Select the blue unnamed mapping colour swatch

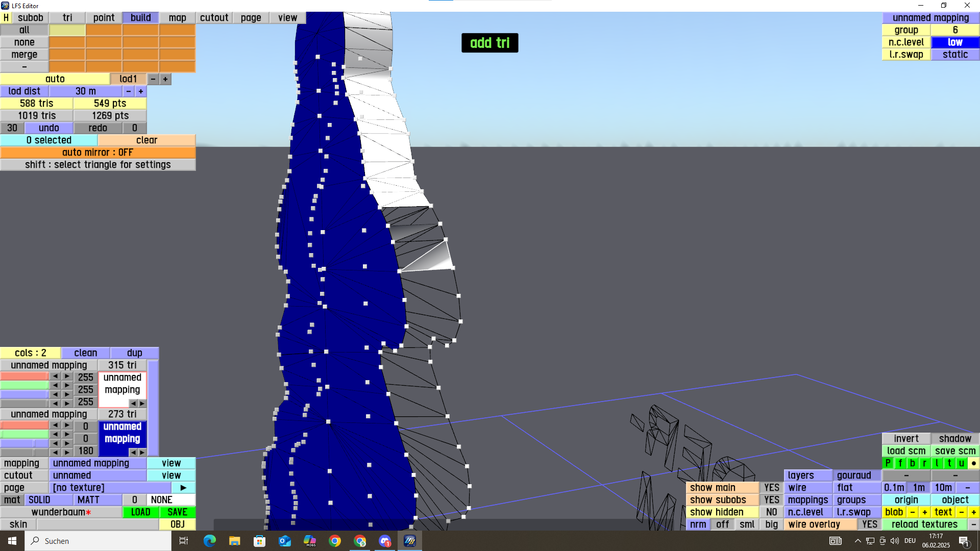(122, 433)
